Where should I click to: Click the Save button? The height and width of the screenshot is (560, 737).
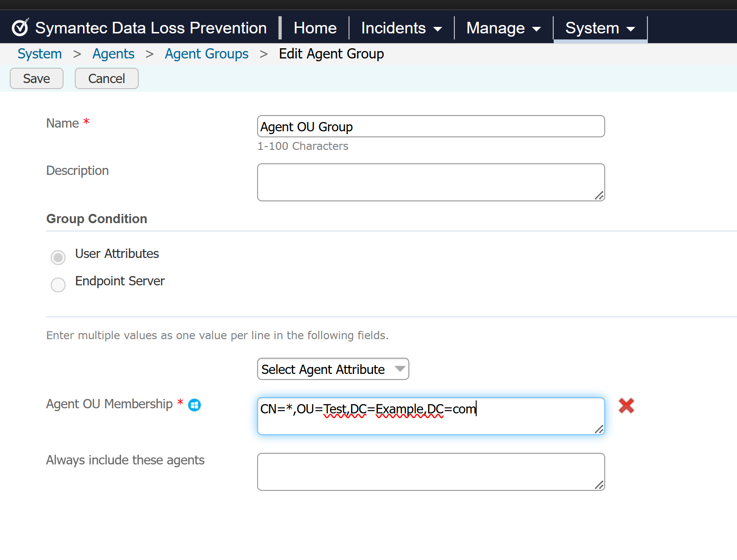(37, 78)
